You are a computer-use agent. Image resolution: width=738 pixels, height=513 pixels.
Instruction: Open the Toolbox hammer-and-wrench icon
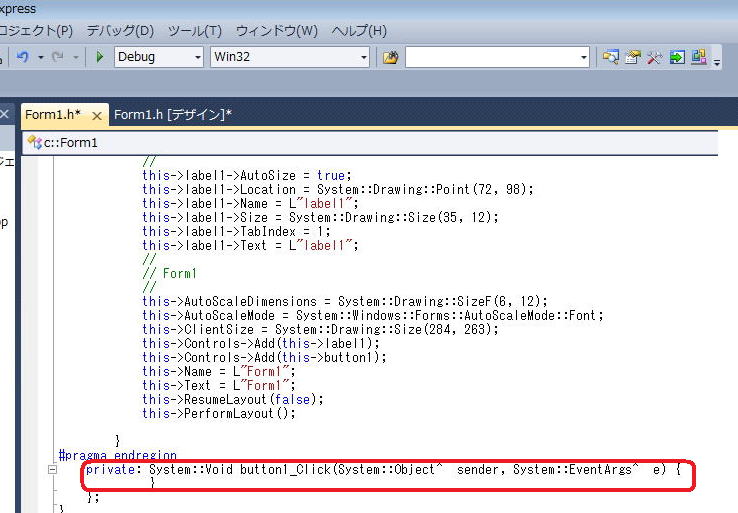(x=654, y=57)
